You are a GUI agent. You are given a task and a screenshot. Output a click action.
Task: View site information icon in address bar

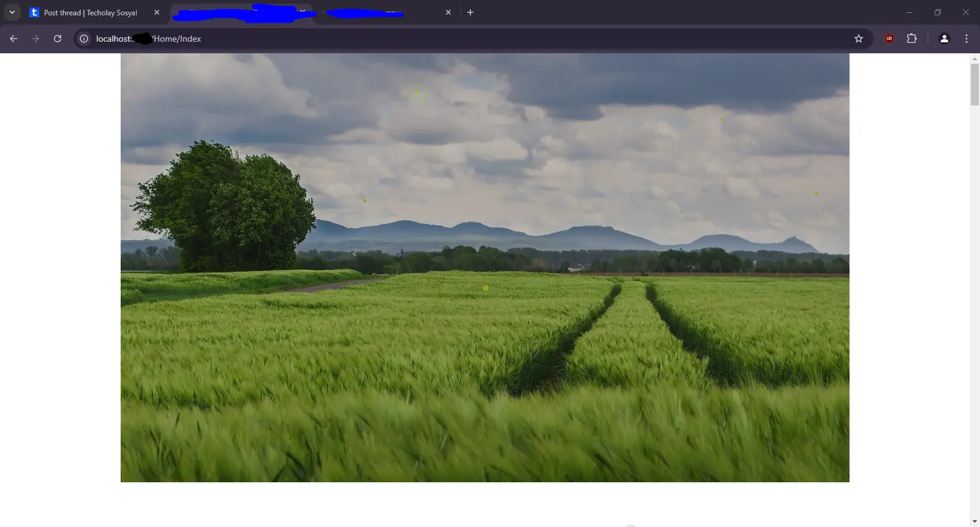pyautogui.click(x=85, y=39)
